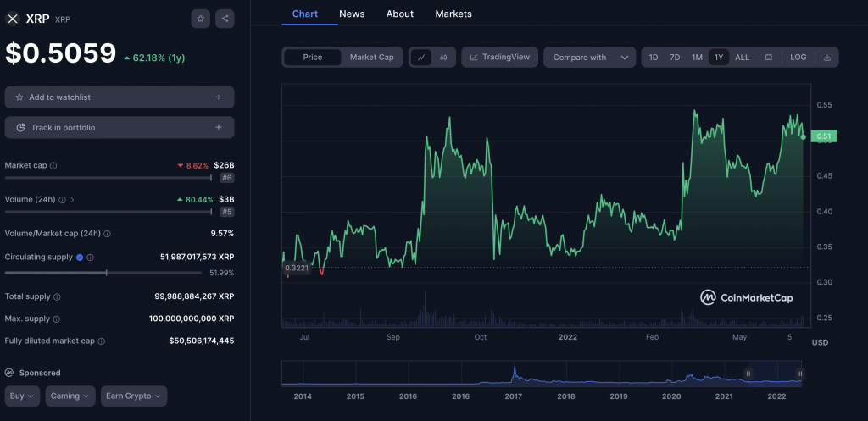Click info icon next to Market cap

click(53, 165)
